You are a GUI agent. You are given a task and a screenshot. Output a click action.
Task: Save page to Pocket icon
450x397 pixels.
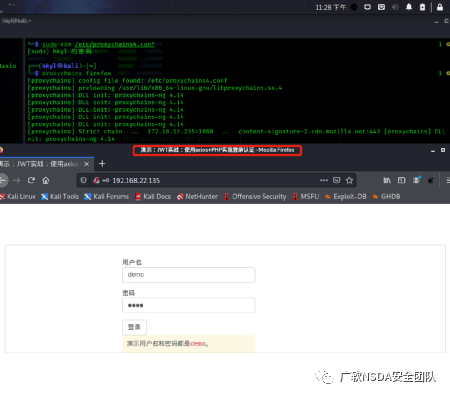[x=337, y=180]
